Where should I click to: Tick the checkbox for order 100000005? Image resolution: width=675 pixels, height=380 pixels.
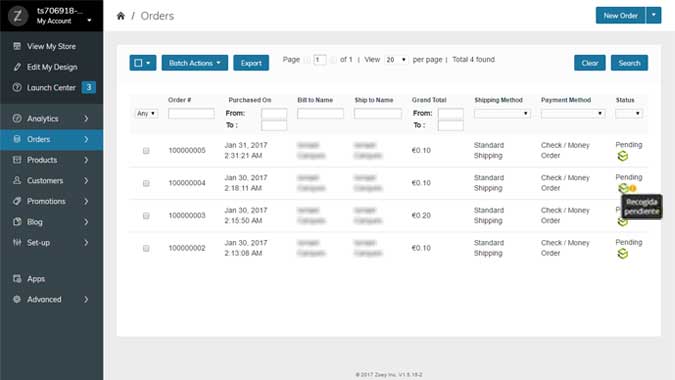(x=146, y=151)
